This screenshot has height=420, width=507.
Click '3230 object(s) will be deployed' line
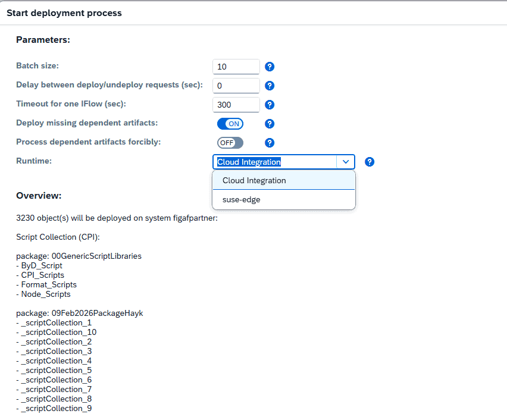(x=117, y=218)
